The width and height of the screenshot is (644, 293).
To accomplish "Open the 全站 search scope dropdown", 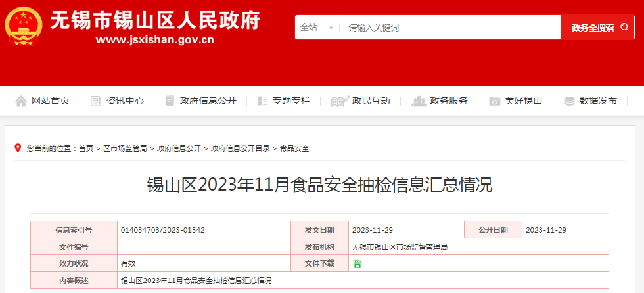I will [317, 28].
